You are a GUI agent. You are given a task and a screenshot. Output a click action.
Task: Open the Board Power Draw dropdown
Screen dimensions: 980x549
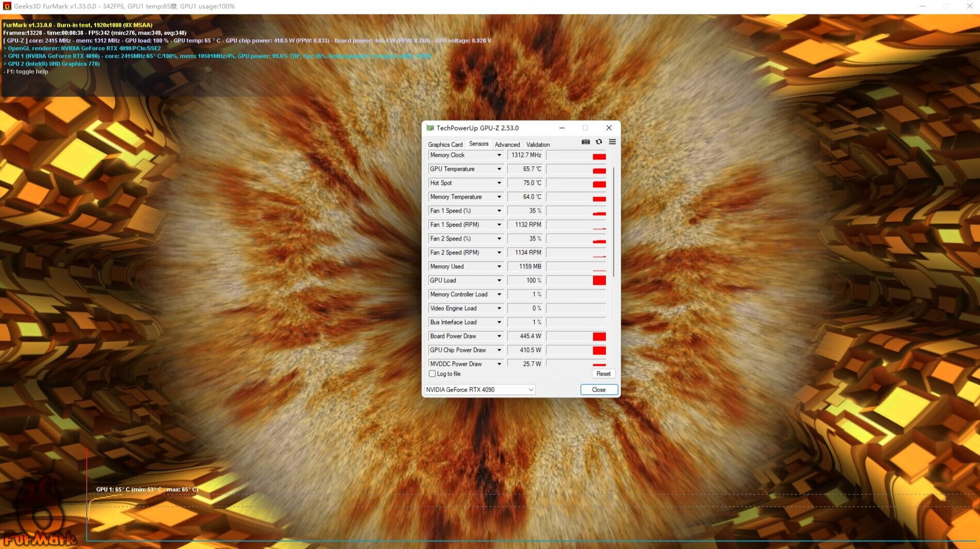pos(499,336)
